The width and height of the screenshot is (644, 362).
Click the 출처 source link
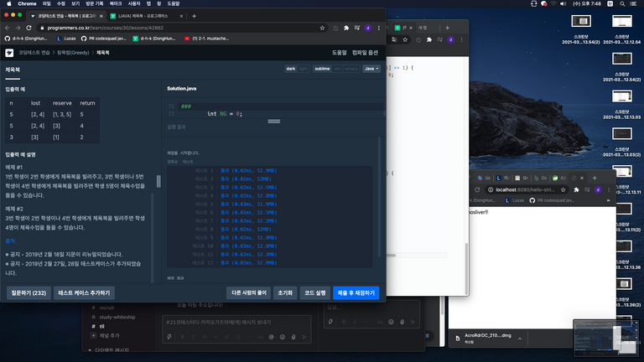coord(10,241)
